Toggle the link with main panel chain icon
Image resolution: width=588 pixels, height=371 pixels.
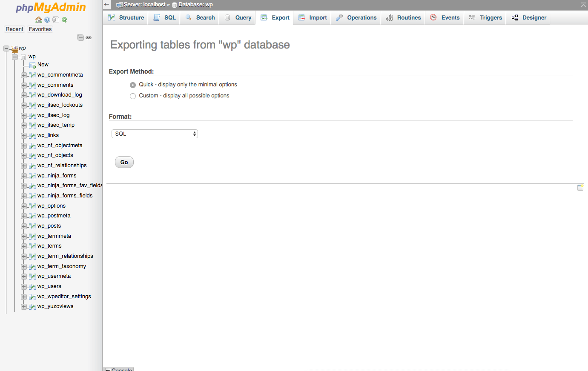click(89, 37)
